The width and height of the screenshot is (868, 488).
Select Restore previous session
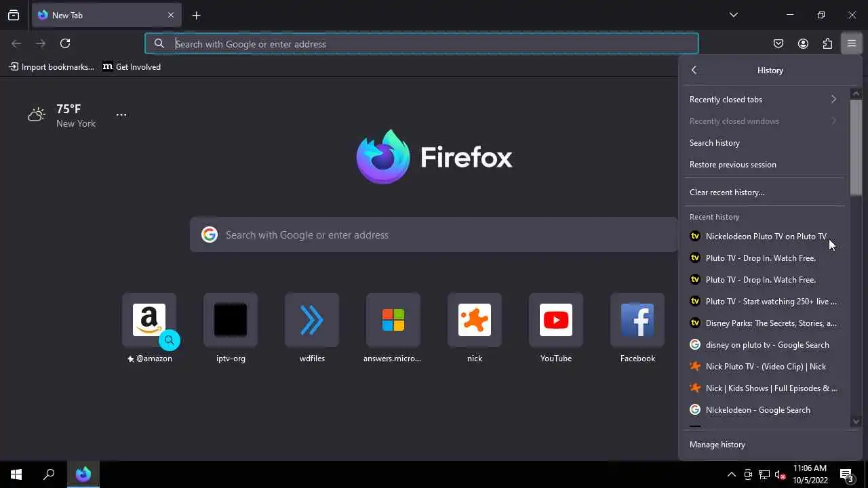[x=764, y=164]
